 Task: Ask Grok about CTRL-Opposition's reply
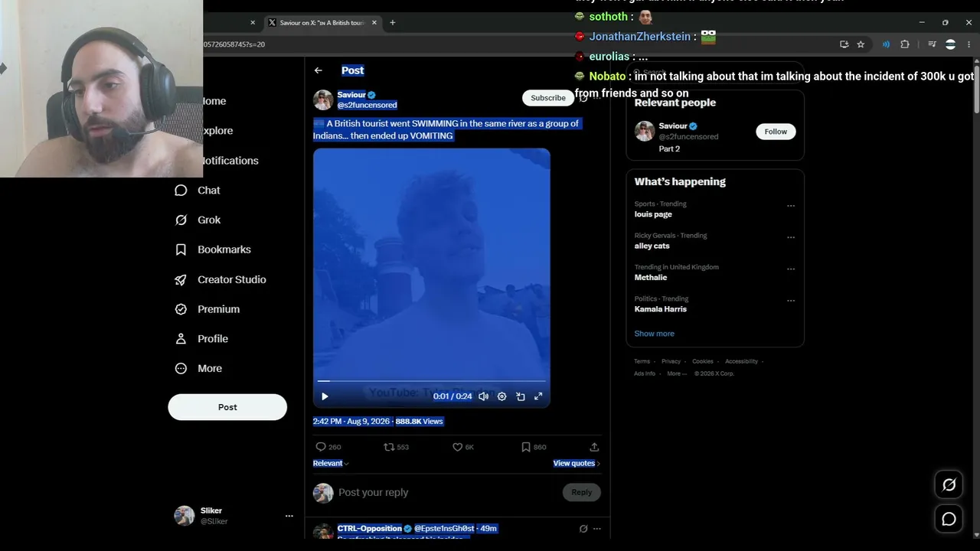tap(583, 529)
